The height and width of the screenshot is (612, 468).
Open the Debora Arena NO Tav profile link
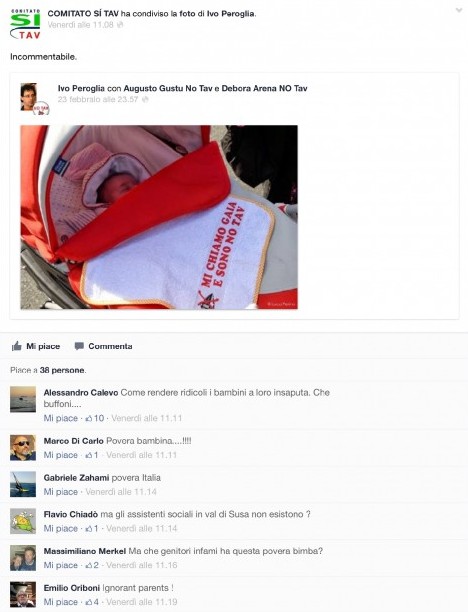[264, 88]
